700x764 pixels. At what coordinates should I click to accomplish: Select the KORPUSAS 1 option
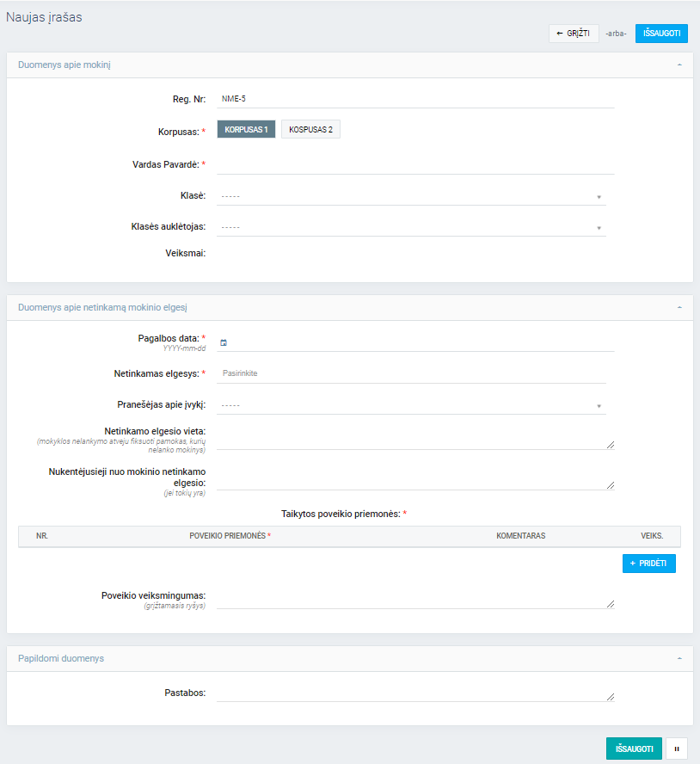pyautogui.click(x=246, y=129)
